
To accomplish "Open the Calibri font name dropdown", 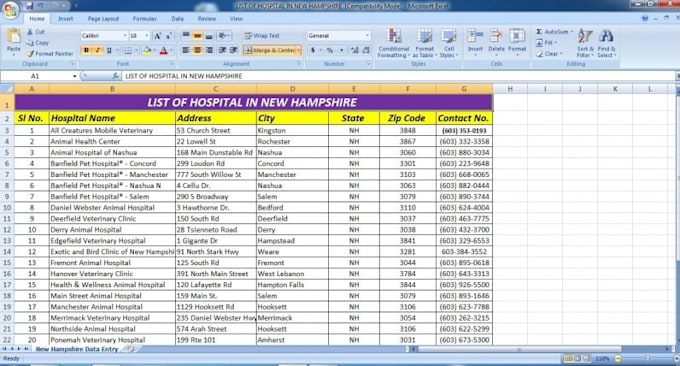I will pos(125,36).
